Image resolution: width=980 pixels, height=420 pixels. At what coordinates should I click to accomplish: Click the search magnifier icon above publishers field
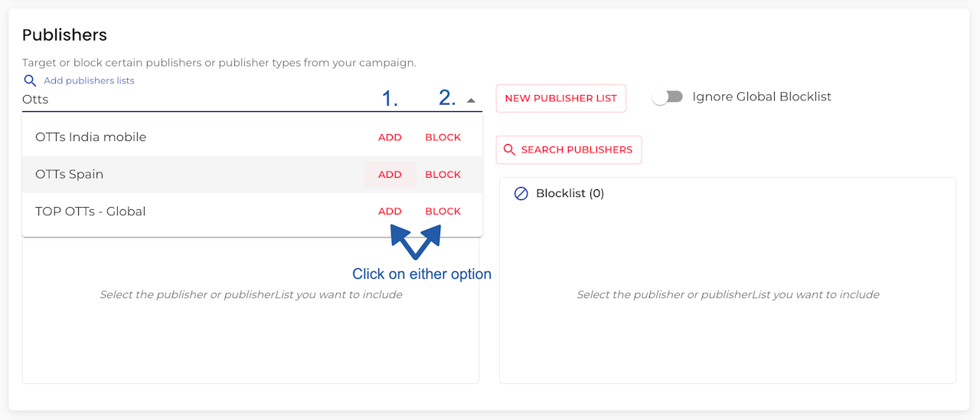(x=30, y=80)
